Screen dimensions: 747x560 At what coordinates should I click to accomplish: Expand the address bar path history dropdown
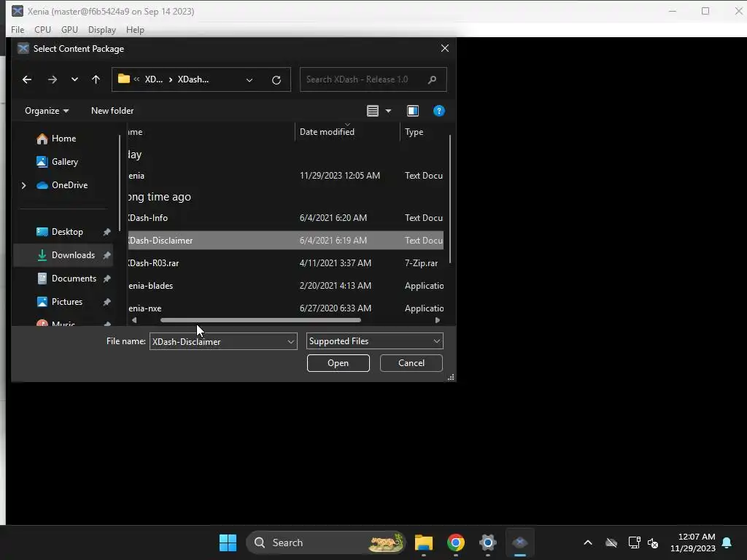[249, 80]
